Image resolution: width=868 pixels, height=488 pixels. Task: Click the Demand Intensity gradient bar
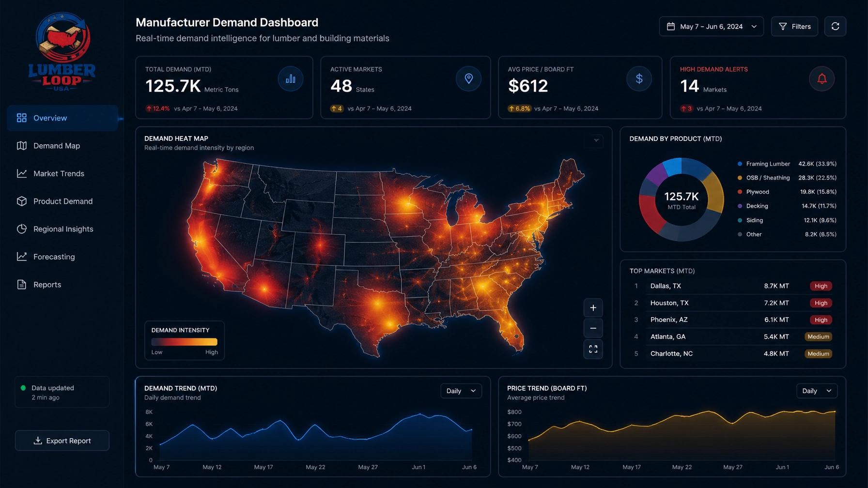185,342
